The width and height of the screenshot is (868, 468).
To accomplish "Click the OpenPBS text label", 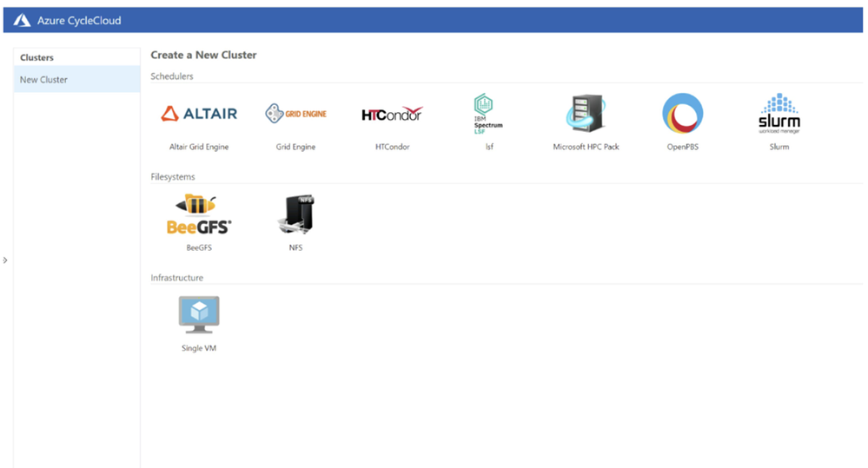I will [683, 147].
